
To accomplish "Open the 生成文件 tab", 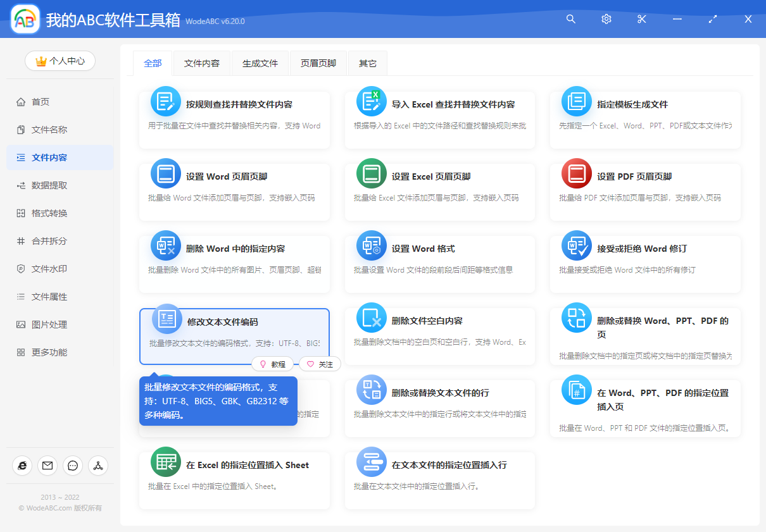I will [260, 63].
